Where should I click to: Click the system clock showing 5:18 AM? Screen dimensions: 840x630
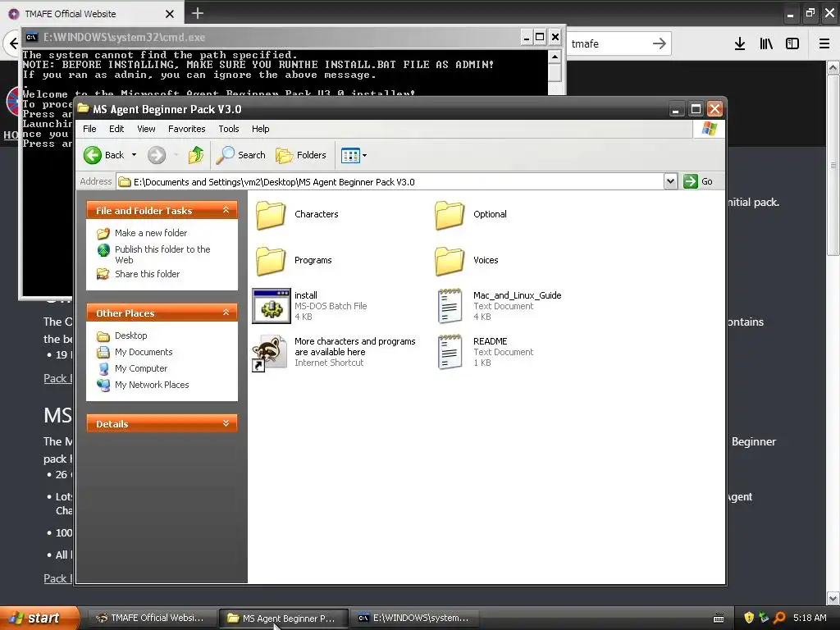tap(810, 618)
